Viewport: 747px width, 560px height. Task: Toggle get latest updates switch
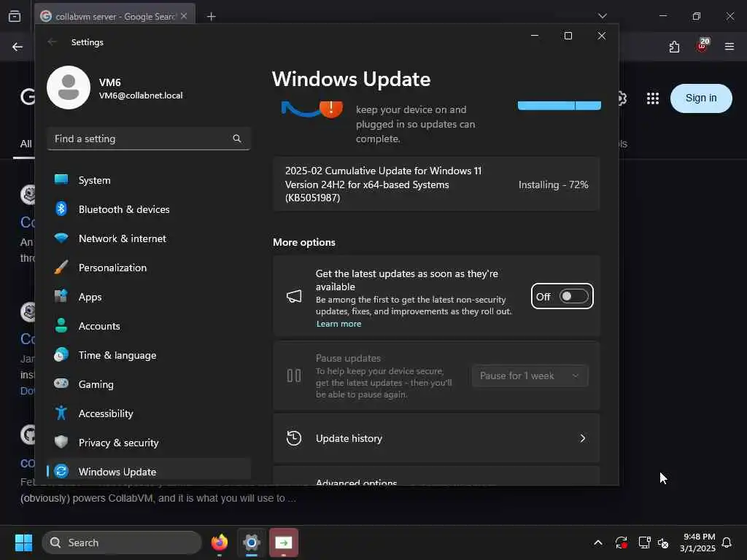tap(574, 296)
